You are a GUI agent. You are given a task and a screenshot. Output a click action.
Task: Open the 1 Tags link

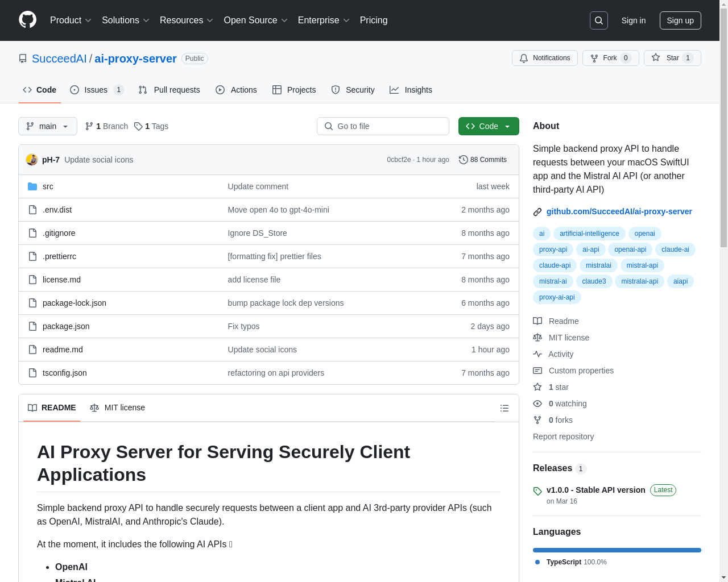(151, 126)
